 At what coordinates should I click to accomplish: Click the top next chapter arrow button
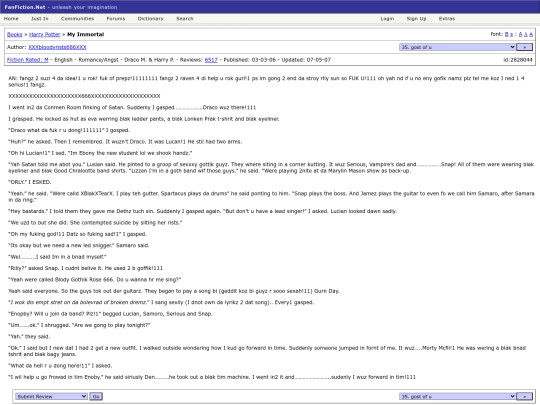click(x=525, y=47)
